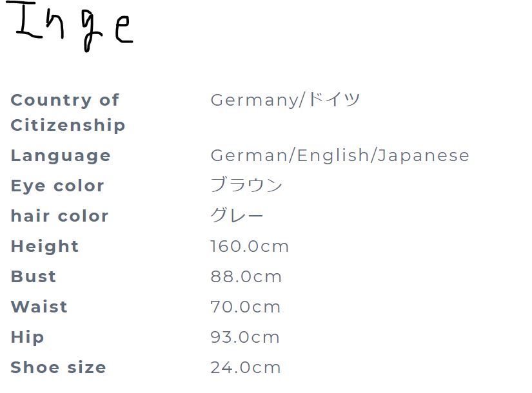Select the Country of Citizenship label
This screenshot has width=532, height=393.
(68, 113)
